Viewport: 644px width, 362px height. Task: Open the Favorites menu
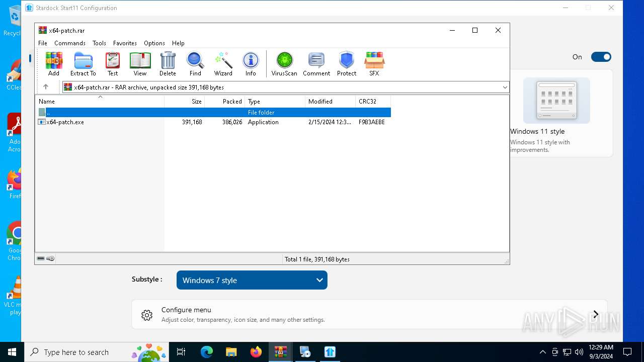(125, 43)
